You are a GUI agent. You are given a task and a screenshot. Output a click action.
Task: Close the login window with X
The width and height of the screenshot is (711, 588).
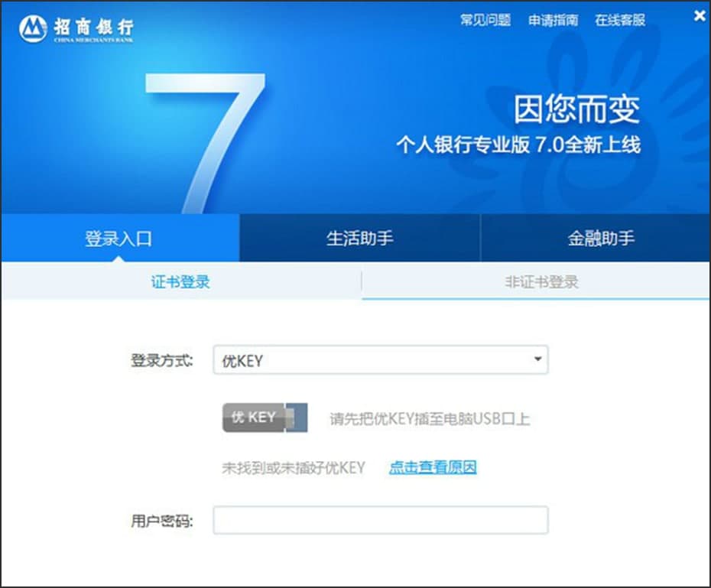pyautogui.click(x=700, y=16)
